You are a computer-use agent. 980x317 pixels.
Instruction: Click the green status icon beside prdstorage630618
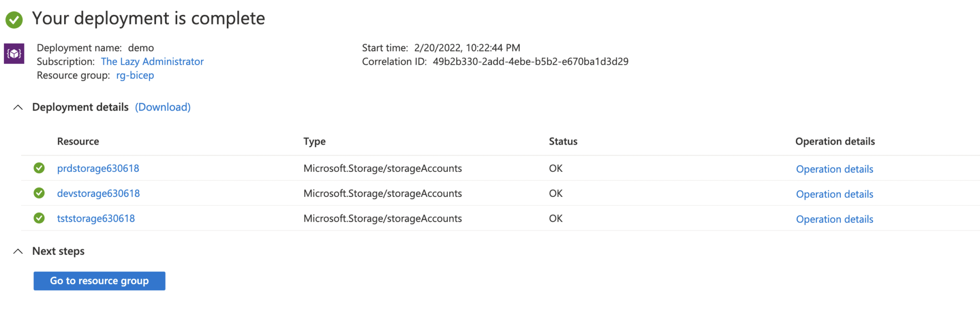point(39,168)
